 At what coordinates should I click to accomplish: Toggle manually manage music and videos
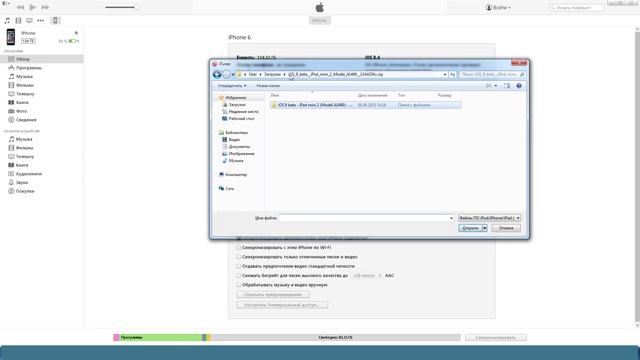click(239, 285)
